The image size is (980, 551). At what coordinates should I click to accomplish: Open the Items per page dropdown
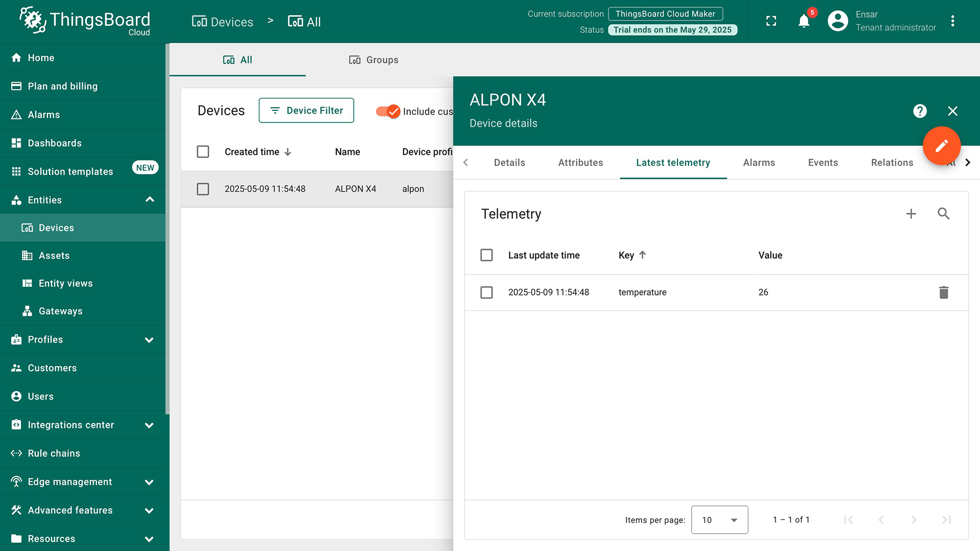[x=719, y=520]
